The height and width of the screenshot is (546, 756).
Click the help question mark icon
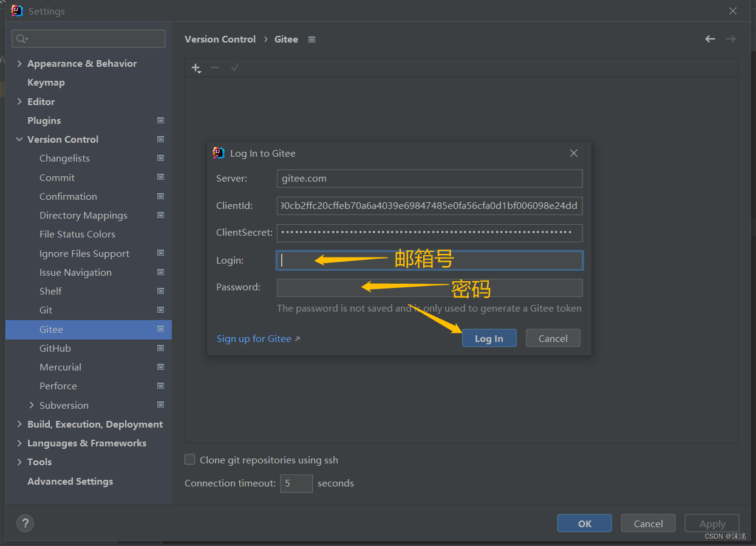[x=25, y=523]
